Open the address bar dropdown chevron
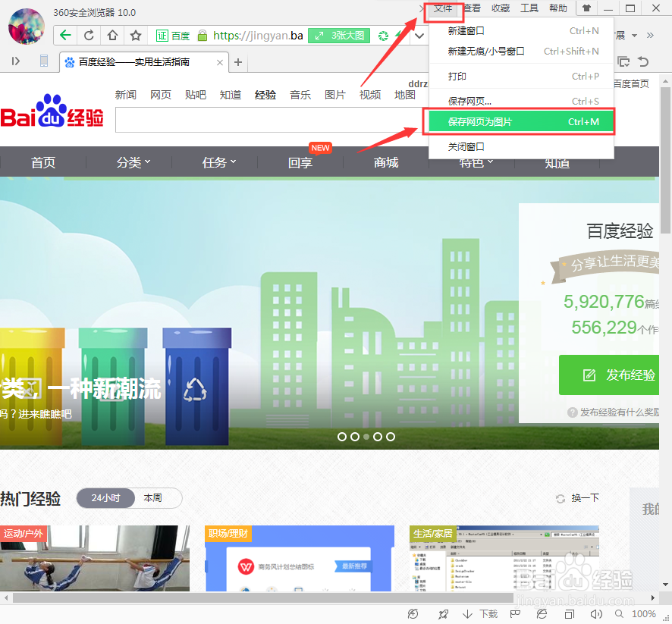The width and height of the screenshot is (672, 624). [419, 35]
